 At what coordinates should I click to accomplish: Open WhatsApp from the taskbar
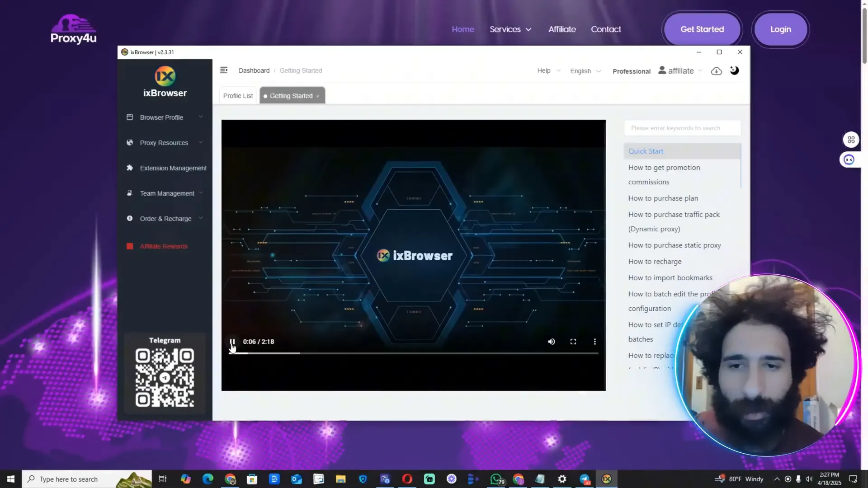tap(496, 479)
